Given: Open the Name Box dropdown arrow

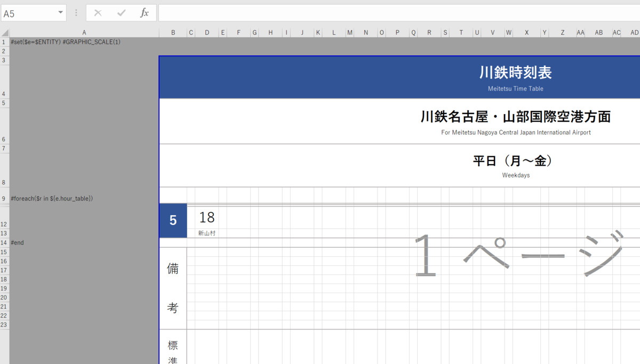Looking at the screenshot, I should coord(60,13).
